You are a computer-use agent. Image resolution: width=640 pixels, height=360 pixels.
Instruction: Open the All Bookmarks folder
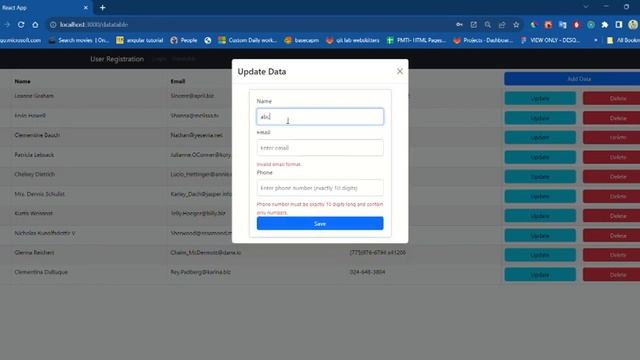(623, 40)
